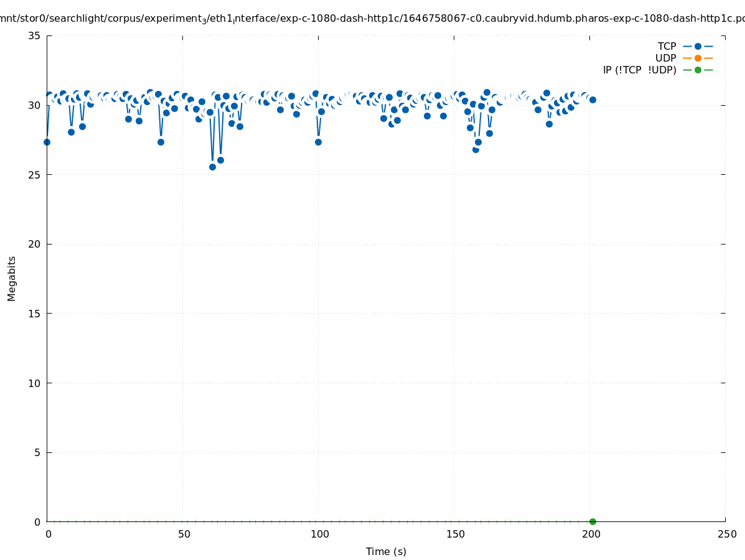Select the lowest TCP data point
The height and width of the screenshot is (560, 745).
tap(212, 167)
